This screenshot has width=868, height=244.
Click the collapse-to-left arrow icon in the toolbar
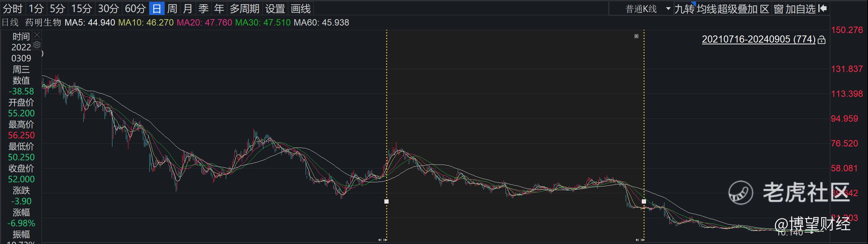tap(823, 8)
